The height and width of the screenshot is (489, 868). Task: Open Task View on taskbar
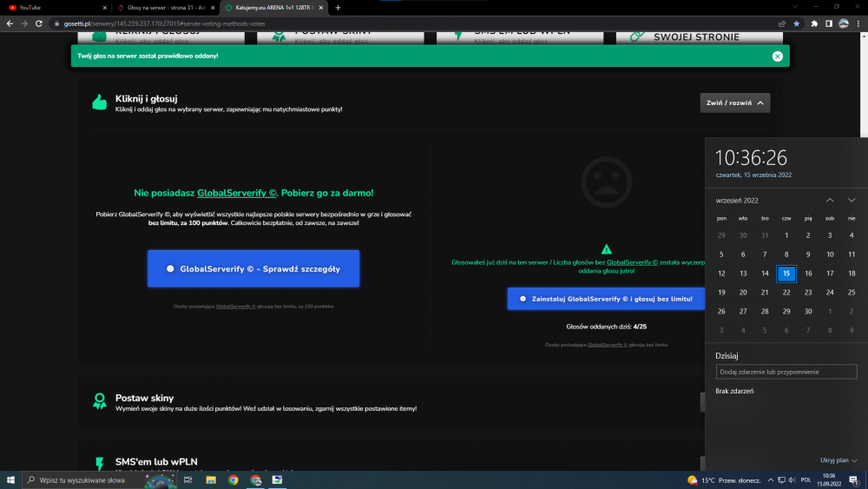coord(187,479)
